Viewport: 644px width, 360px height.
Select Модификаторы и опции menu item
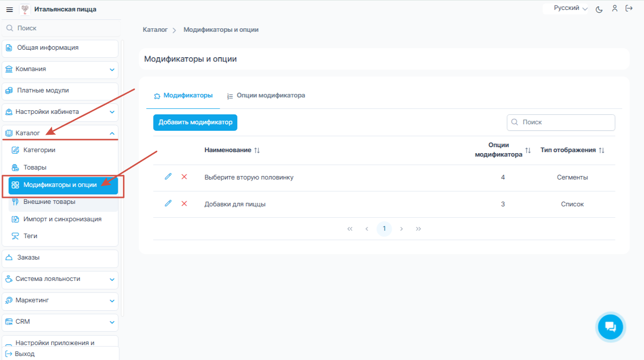click(x=63, y=185)
